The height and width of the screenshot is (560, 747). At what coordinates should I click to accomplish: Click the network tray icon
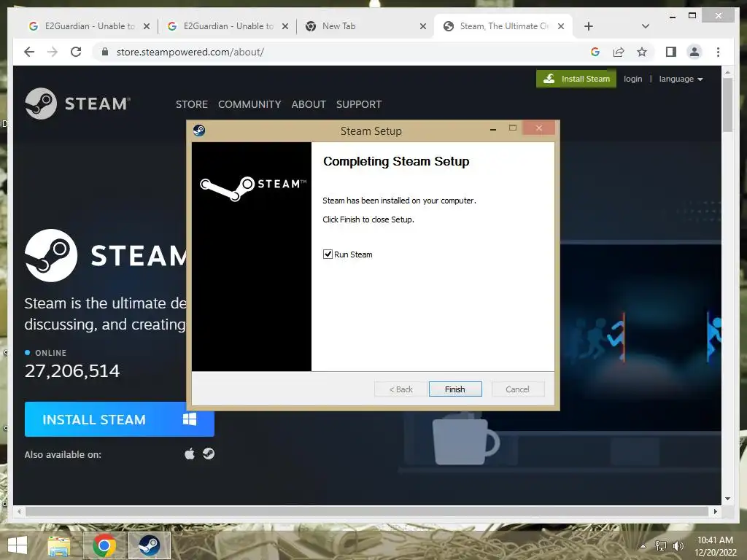point(661,545)
